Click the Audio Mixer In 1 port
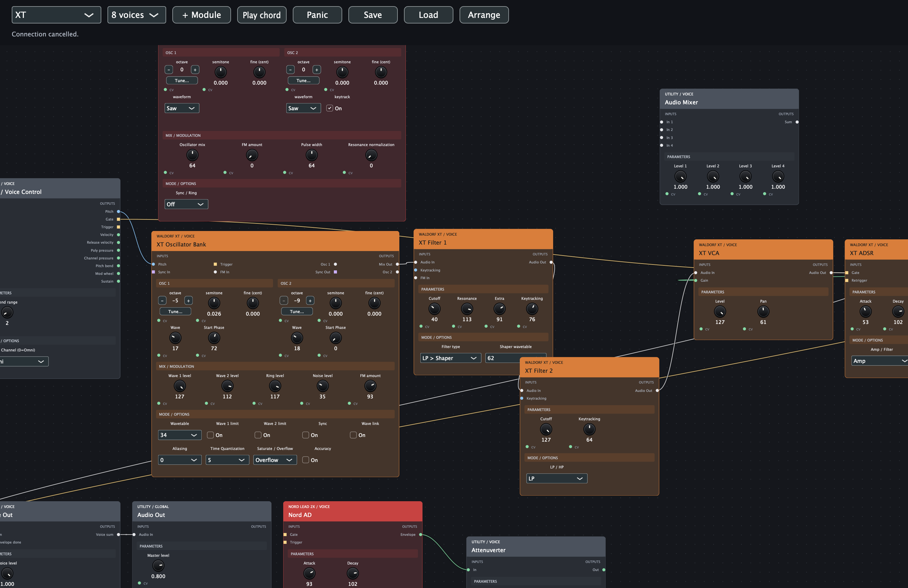The image size is (908, 588). [x=662, y=122]
